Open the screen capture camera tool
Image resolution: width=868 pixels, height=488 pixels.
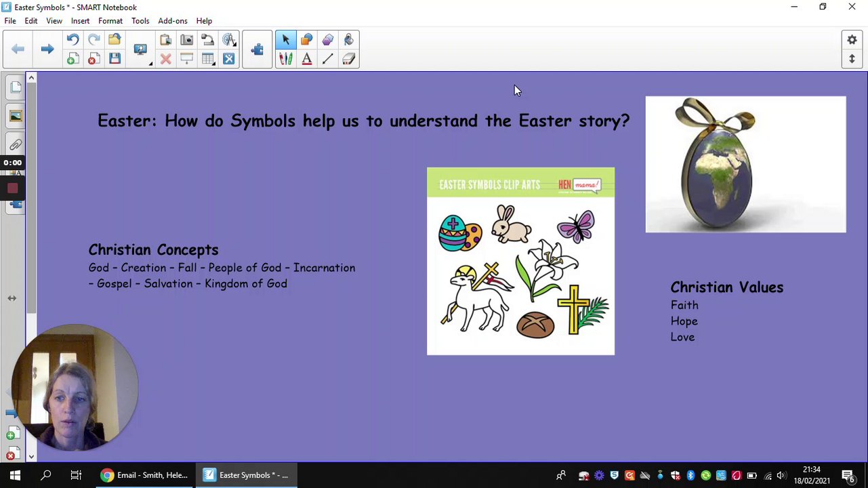coord(186,40)
